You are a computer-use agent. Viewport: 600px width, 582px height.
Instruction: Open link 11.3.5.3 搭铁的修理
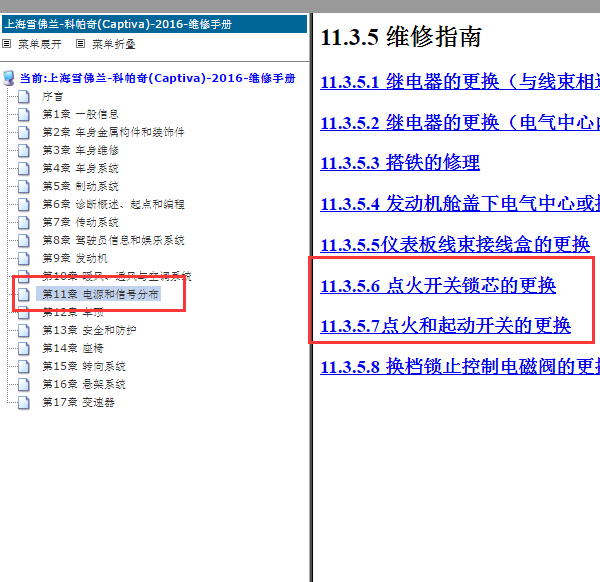click(400, 163)
